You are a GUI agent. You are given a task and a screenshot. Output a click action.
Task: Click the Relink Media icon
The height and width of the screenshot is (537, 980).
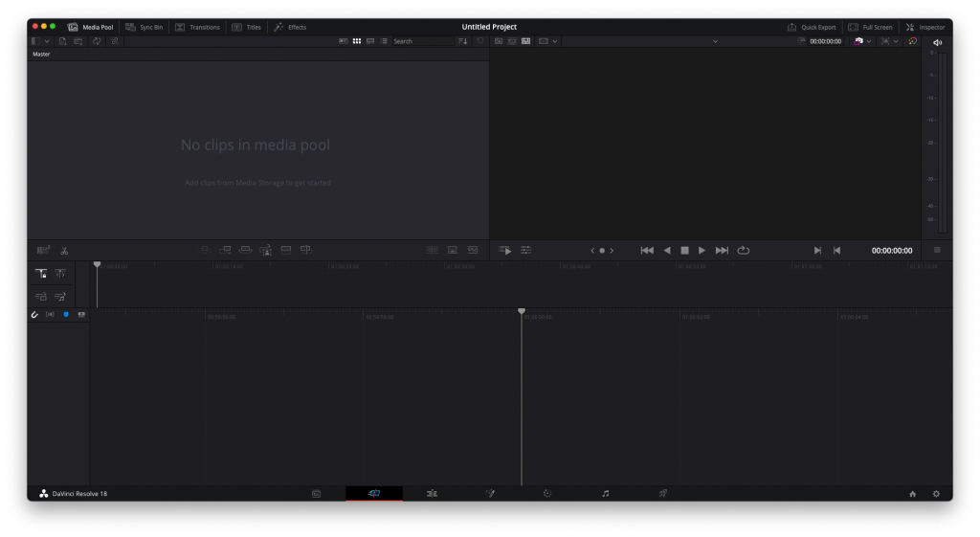[x=115, y=41]
